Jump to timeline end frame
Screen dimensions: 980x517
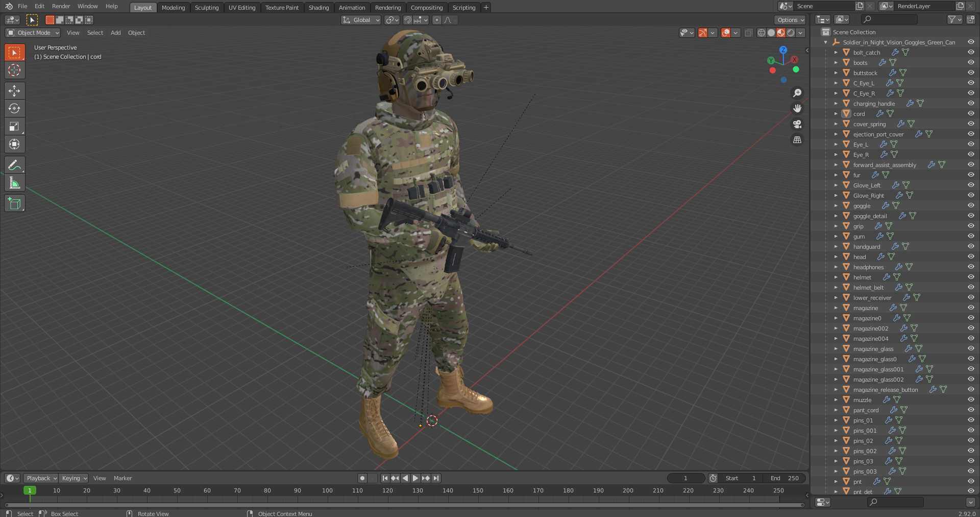click(x=436, y=478)
